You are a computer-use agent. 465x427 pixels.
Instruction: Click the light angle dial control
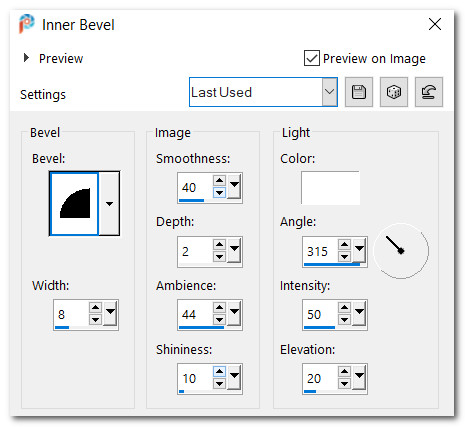[x=401, y=251]
